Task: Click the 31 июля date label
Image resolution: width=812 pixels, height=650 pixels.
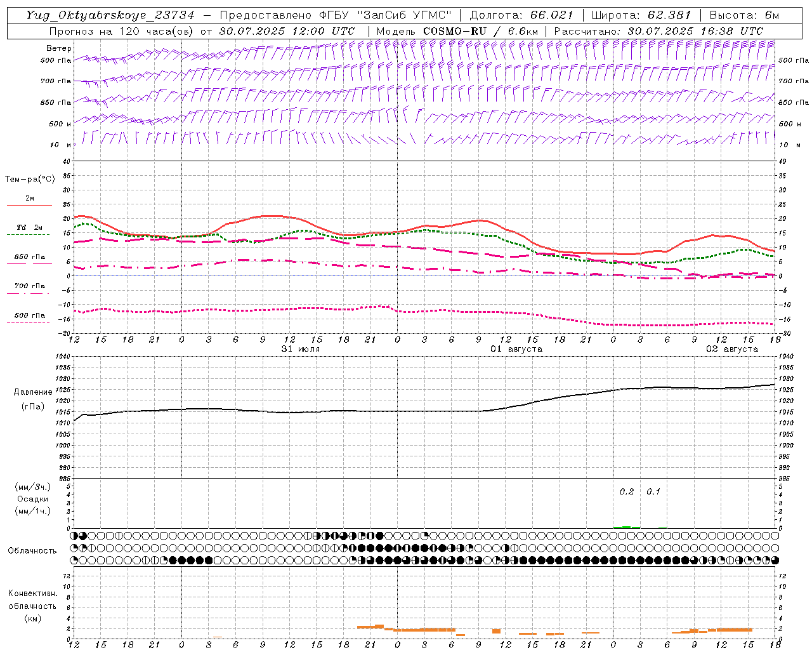Action: tap(300, 349)
